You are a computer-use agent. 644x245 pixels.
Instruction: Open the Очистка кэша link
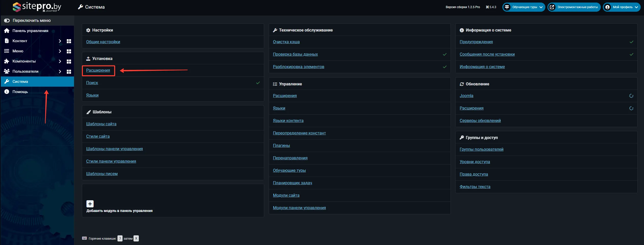(286, 42)
